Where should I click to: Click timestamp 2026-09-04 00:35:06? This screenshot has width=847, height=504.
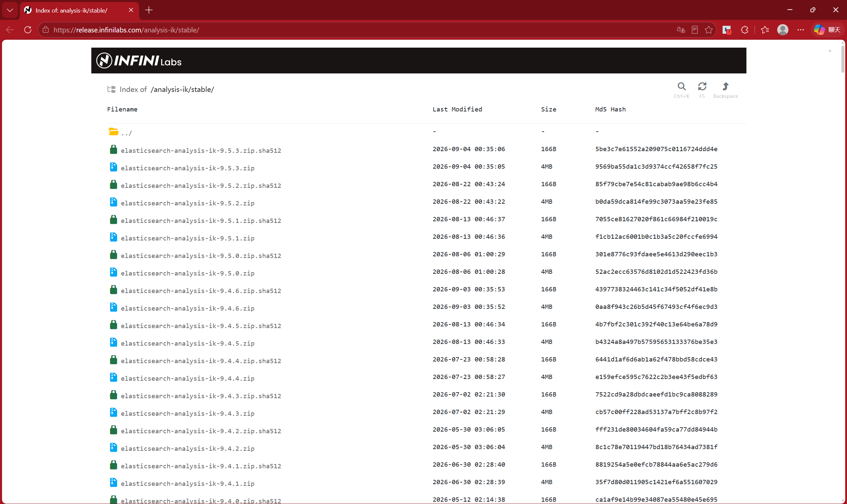click(x=468, y=149)
